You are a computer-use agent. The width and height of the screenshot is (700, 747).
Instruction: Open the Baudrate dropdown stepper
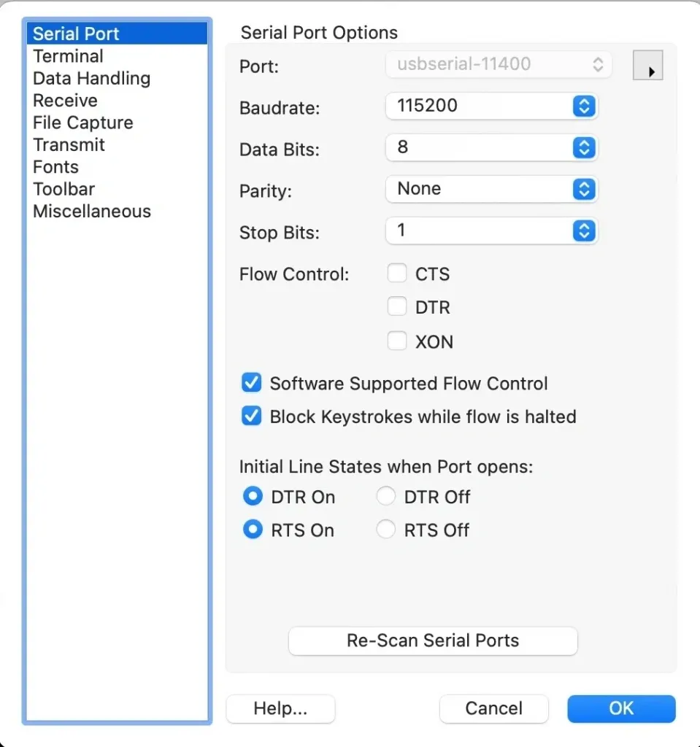pyautogui.click(x=583, y=107)
